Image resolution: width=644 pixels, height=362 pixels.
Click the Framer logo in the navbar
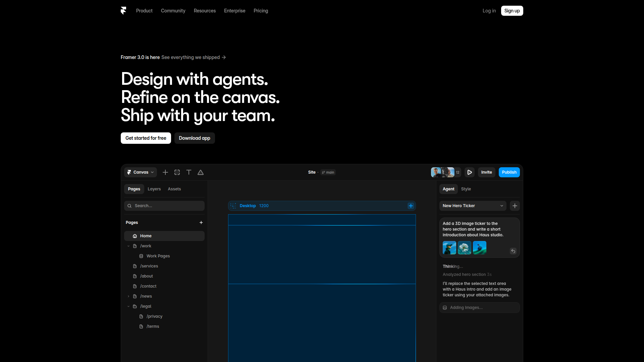123,11
